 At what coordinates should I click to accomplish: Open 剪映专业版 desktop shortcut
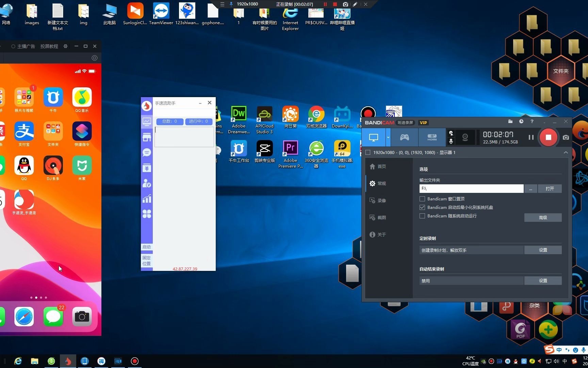[264, 152]
